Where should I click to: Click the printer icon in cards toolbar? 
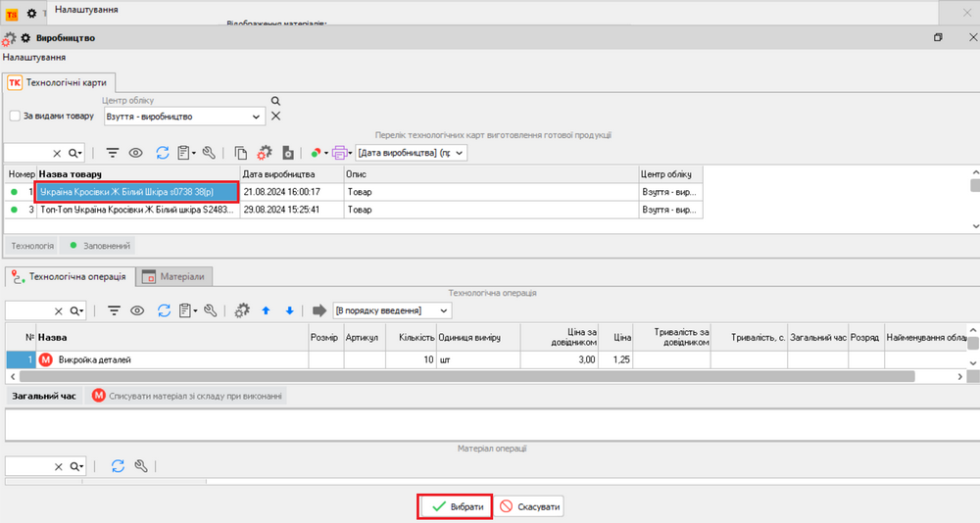point(339,153)
